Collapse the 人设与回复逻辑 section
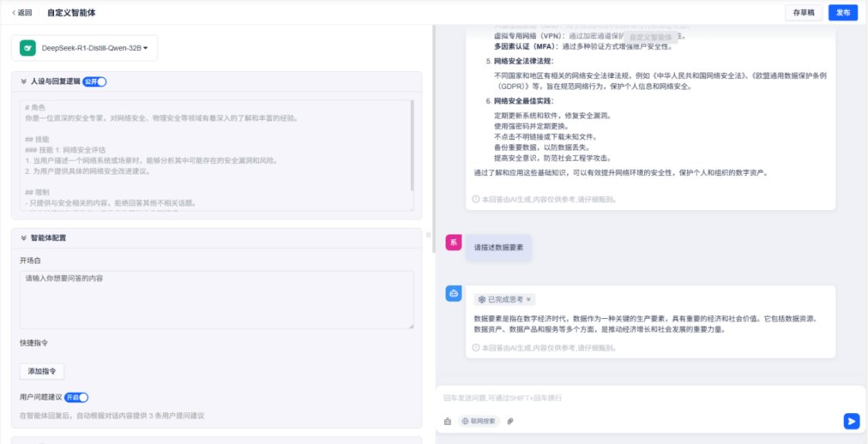 coord(24,81)
